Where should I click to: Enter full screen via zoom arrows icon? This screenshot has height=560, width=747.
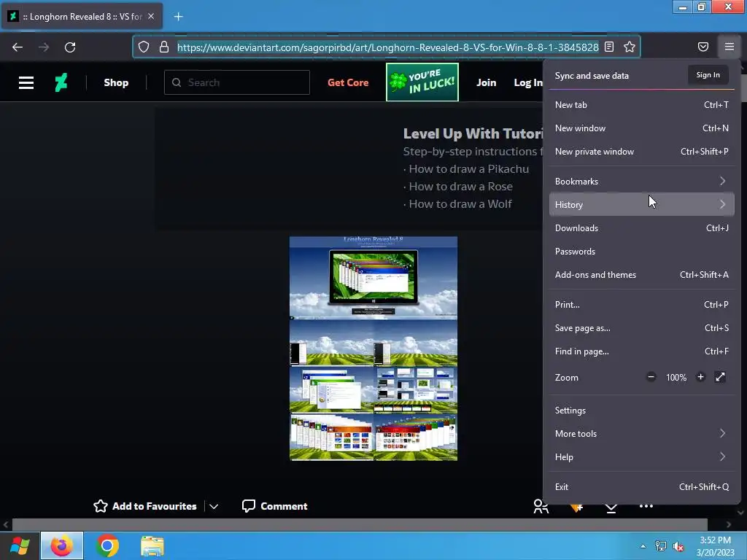(720, 377)
